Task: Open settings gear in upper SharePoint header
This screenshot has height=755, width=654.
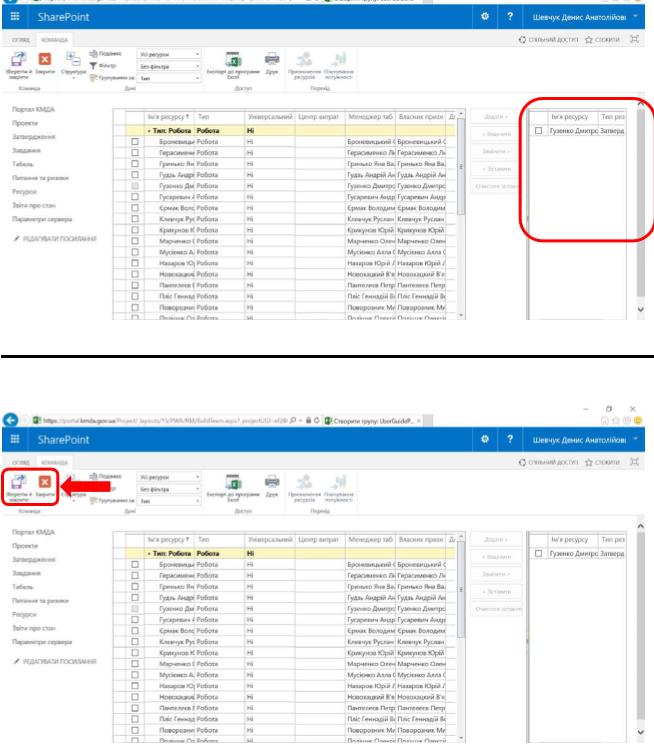Action: [x=485, y=18]
